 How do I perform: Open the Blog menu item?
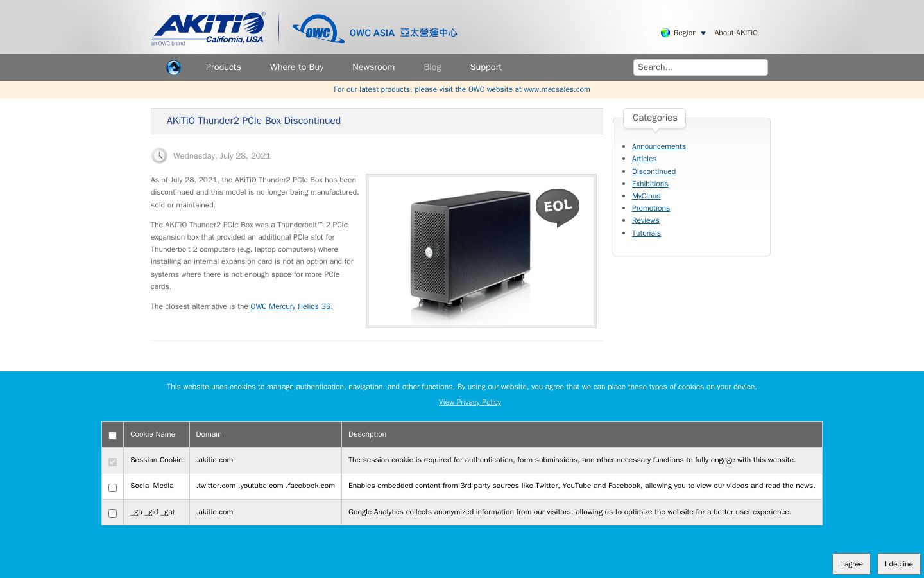432,67
